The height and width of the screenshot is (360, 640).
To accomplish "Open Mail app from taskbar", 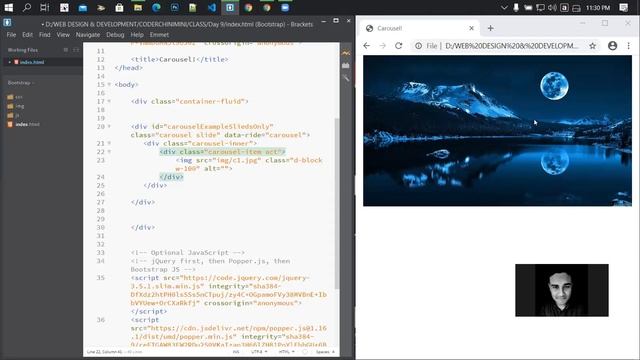I will tap(82, 7).
